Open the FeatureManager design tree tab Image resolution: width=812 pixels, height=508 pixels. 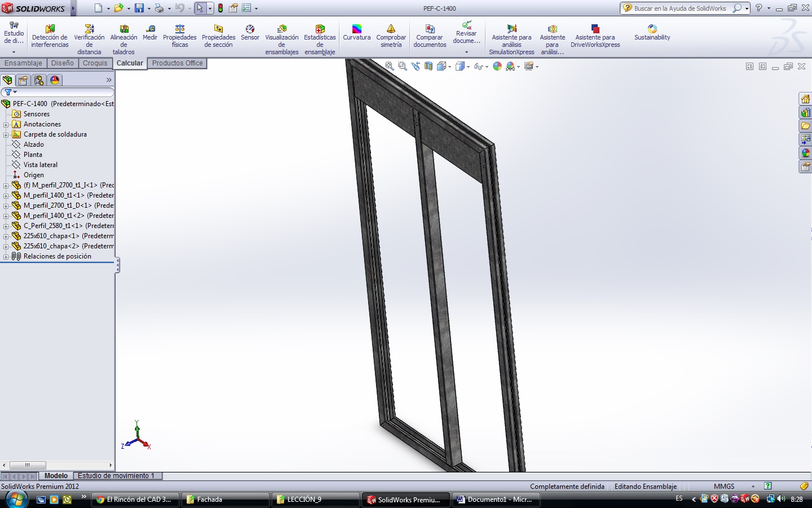[7, 80]
